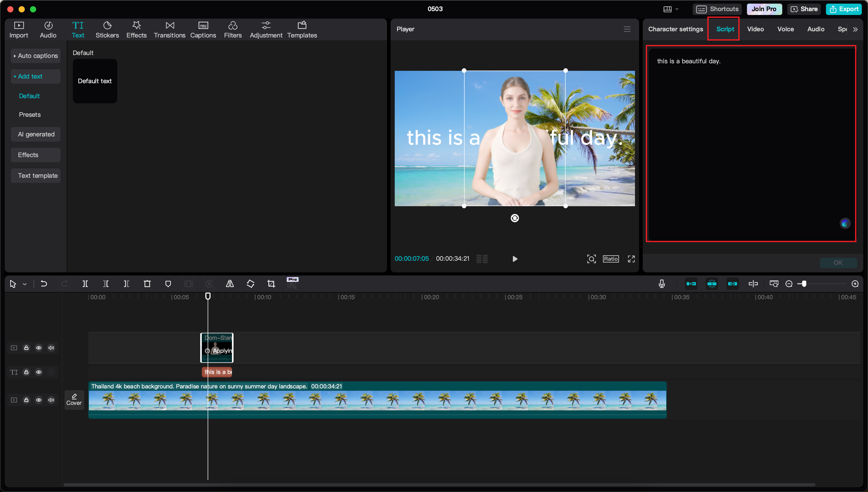Switch to the Script tab
Screen dimensions: 868x492
click(x=725, y=29)
